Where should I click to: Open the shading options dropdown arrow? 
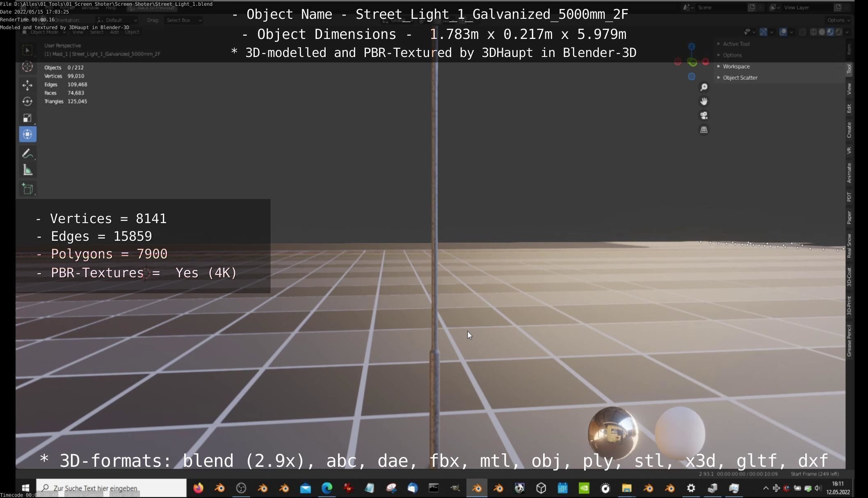847,32
